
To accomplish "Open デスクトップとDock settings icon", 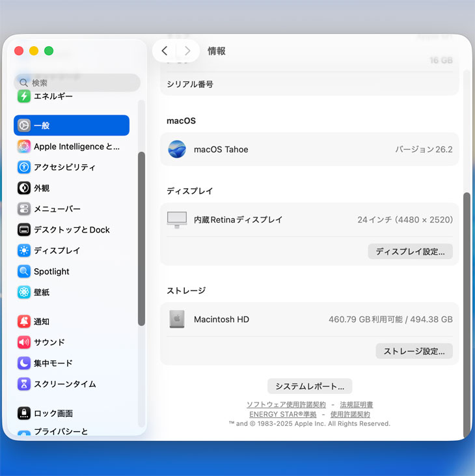I will (x=24, y=230).
